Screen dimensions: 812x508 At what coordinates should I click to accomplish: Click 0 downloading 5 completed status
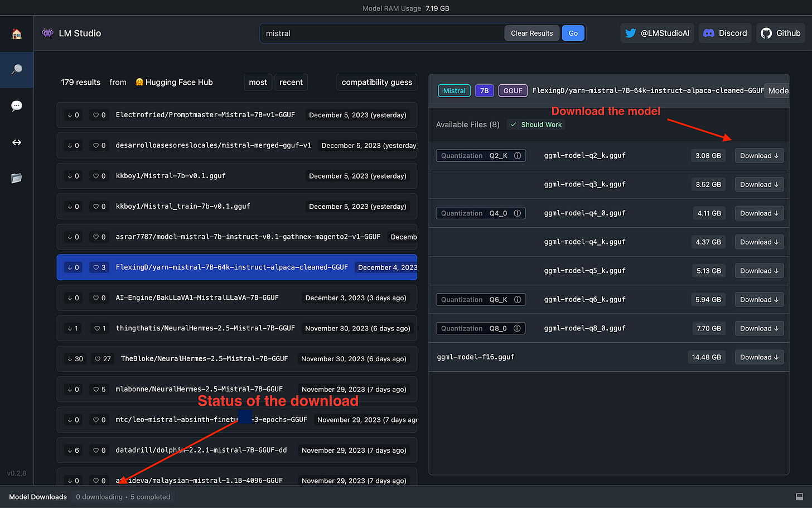[123, 497]
